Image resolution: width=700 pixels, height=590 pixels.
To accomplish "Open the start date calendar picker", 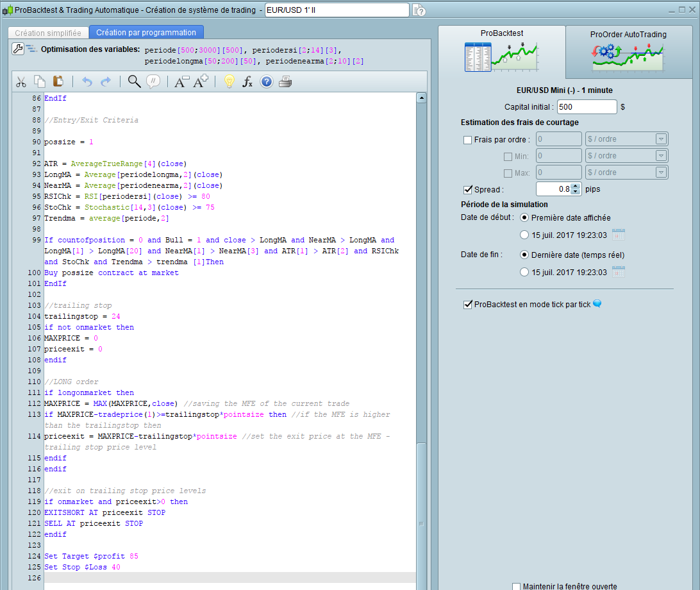I will tap(618, 234).
